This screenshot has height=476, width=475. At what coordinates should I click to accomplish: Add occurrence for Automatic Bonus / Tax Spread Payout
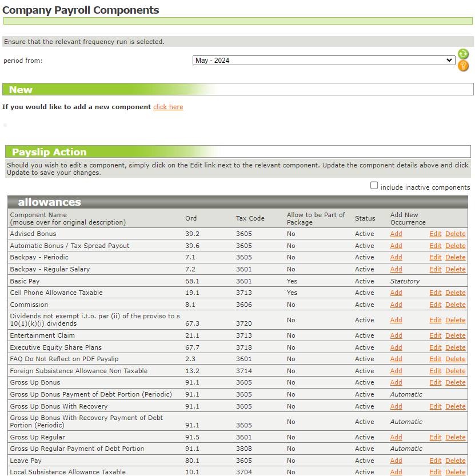click(396, 246)
